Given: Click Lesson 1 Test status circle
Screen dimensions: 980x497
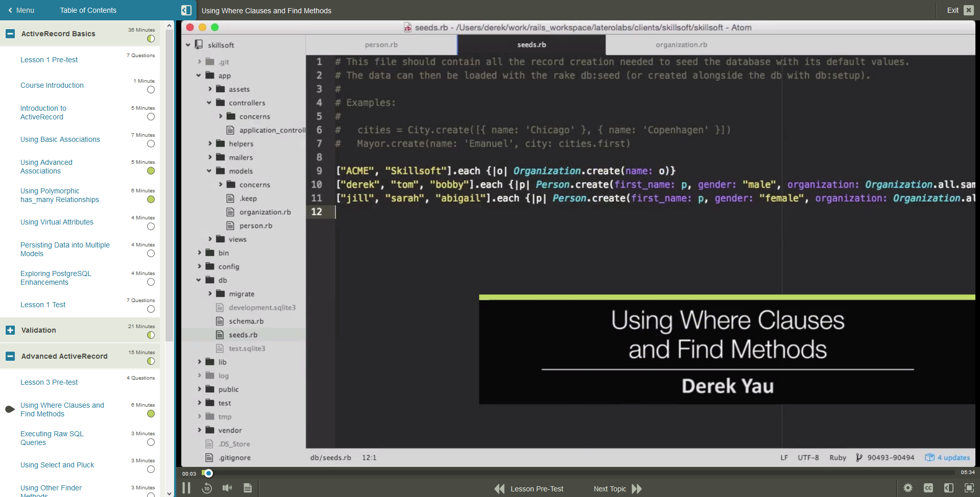Looking at the screenshot, I should [x=151, y=309].
